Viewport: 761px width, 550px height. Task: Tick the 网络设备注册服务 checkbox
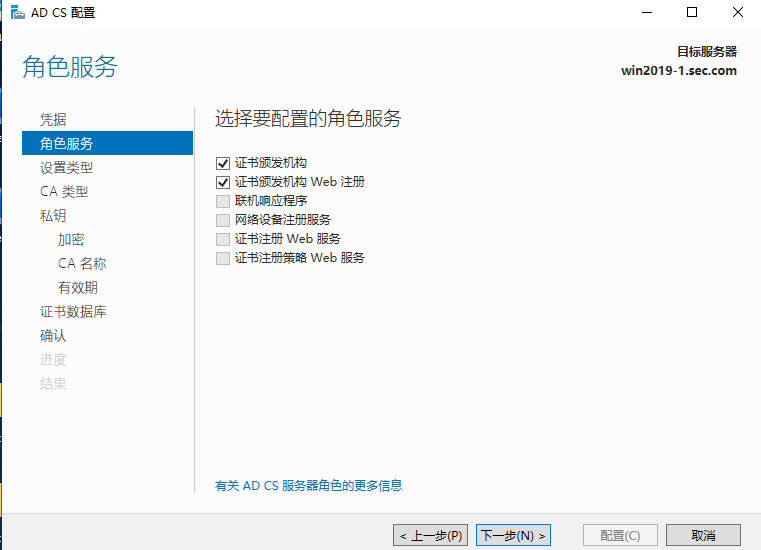(222, 220)
